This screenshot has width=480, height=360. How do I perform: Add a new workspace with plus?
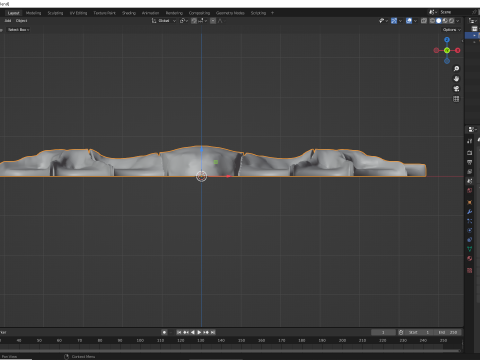(x=272, y=13)
